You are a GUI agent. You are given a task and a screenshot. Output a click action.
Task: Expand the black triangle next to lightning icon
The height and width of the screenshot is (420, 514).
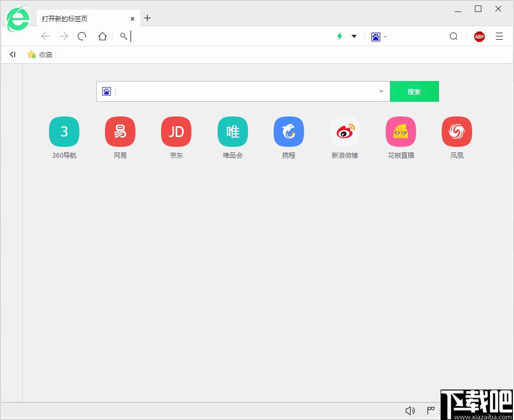pyautogui.click(x=354, y=36)
